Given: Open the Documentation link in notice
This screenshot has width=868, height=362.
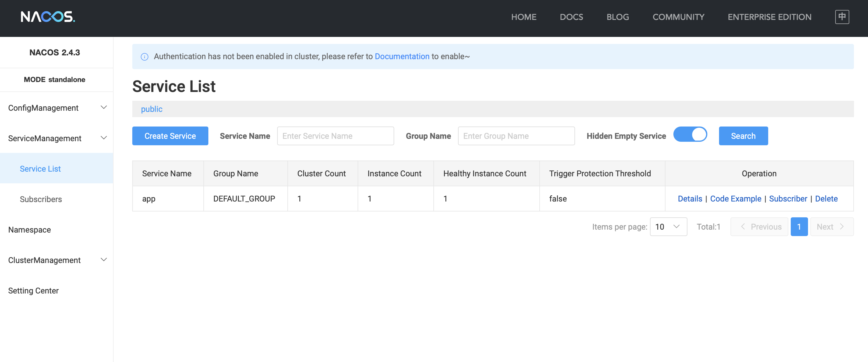Looking at the screenshot, I should click(402, 56).
